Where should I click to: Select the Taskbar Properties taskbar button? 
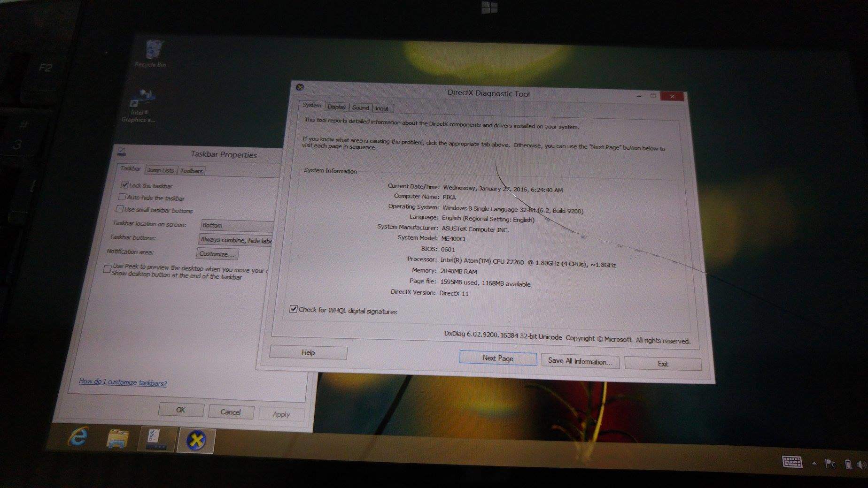(x=156, y=439)
